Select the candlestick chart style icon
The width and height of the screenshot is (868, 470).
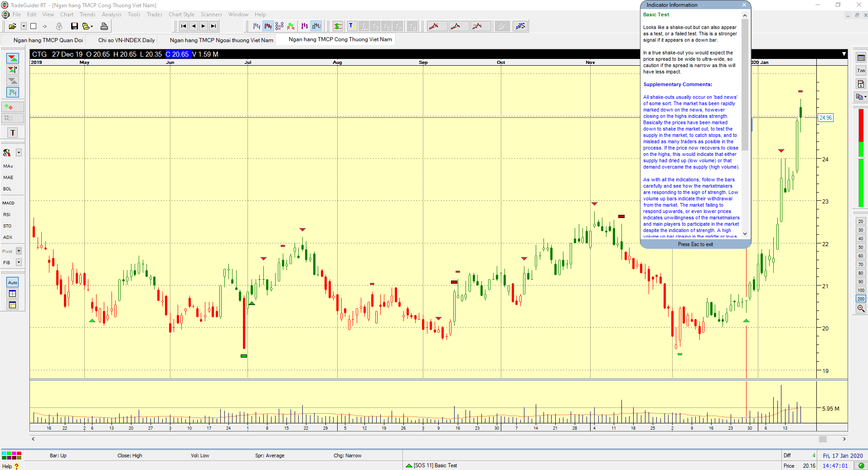pyautogui.click(x=268, y=26)
